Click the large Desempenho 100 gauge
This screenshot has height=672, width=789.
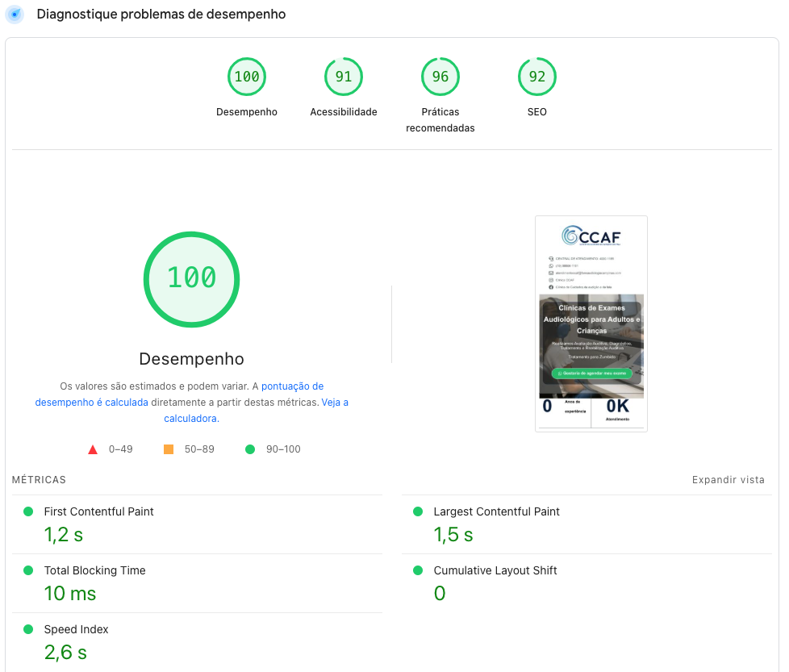click(192, 279)
